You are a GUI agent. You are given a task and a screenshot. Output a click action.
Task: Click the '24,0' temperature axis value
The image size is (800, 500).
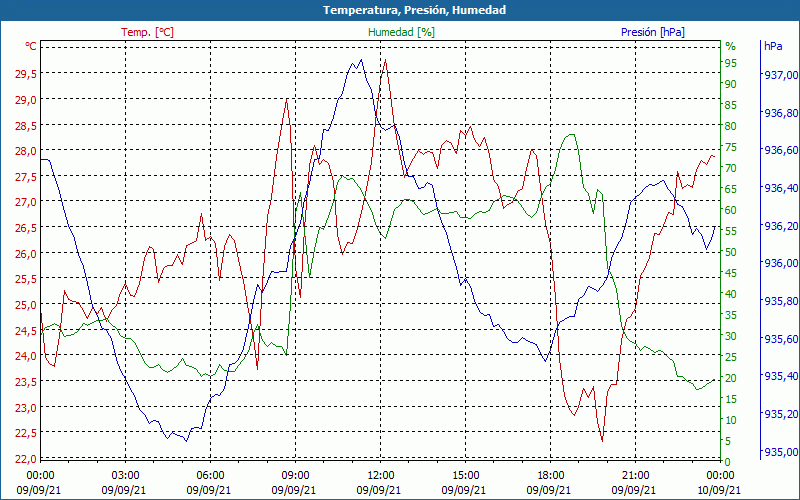tap(26, 356)
